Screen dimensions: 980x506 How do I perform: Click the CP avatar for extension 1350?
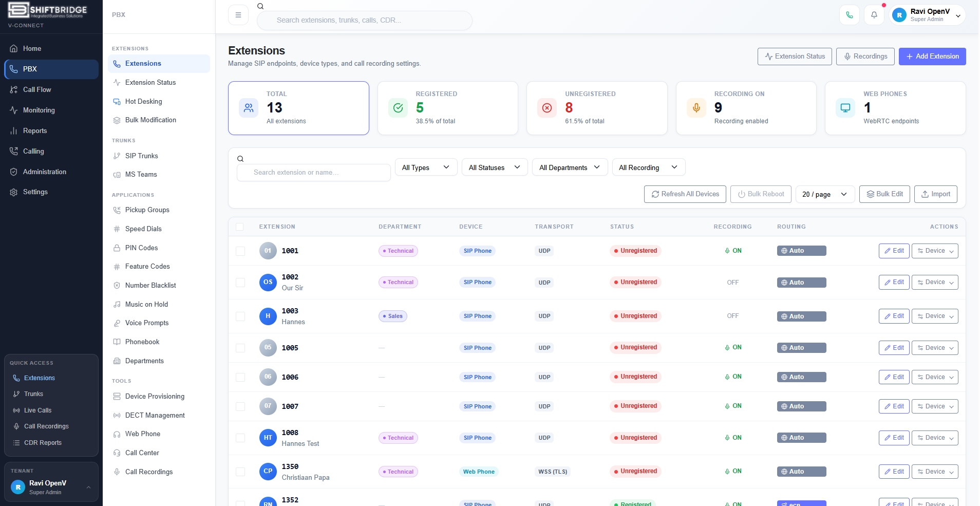click(x=268, y=471)
